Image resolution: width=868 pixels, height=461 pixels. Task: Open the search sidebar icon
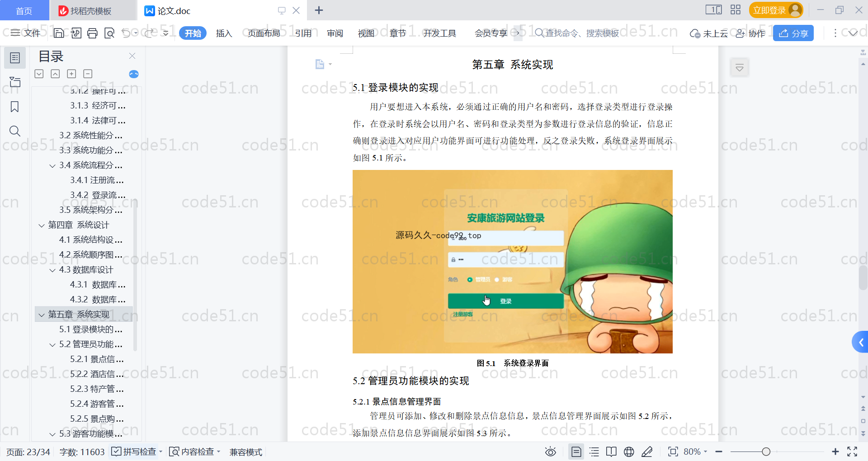[15, 131]
